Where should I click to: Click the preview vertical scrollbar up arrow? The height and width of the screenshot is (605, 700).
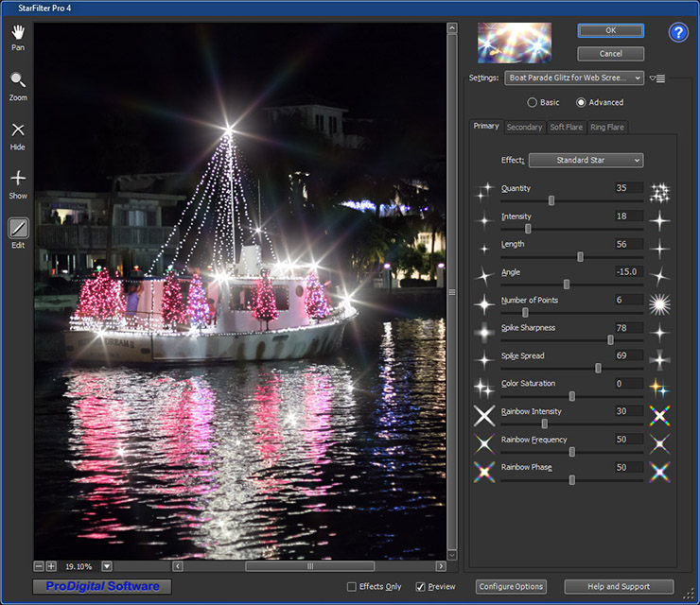pos(452,28)
